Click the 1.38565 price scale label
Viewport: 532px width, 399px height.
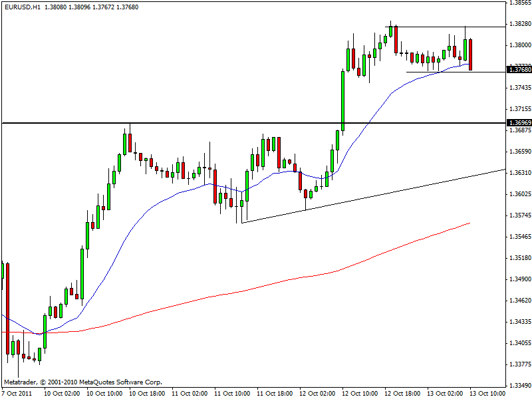pos(519,3)
